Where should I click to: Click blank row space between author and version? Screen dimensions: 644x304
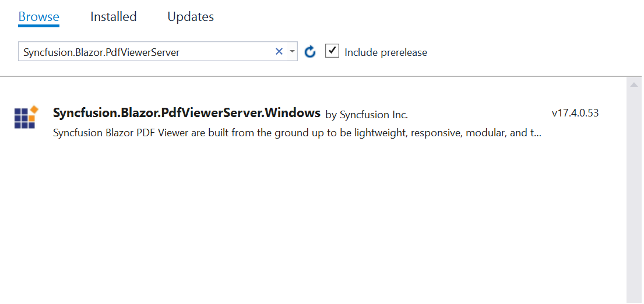coord(480,114)
